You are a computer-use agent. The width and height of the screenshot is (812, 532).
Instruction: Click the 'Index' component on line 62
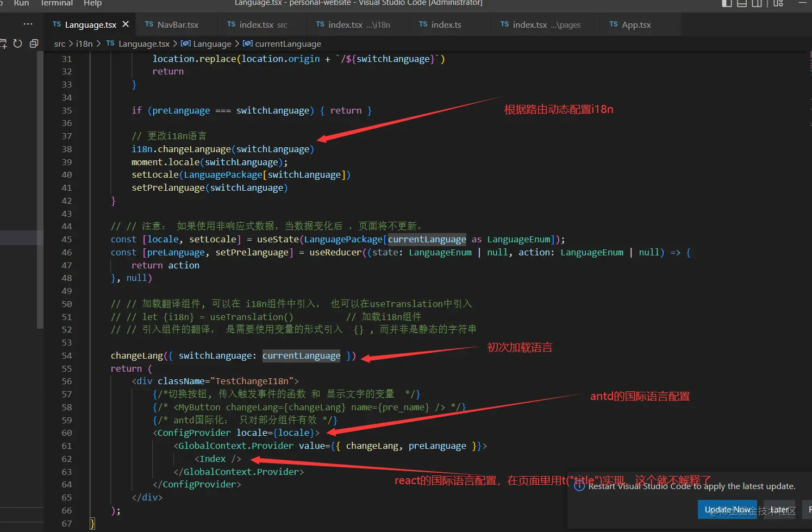pyautogui.click(x=213, y=459)
